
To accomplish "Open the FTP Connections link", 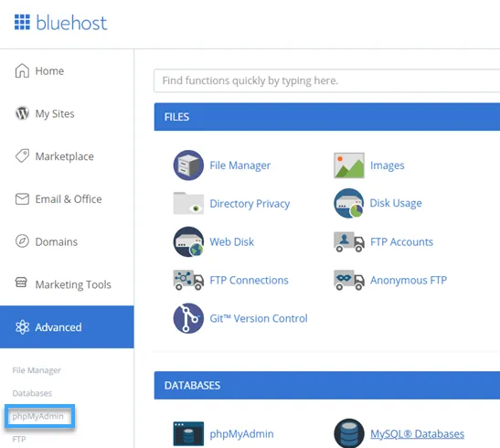I will (249, 280).
